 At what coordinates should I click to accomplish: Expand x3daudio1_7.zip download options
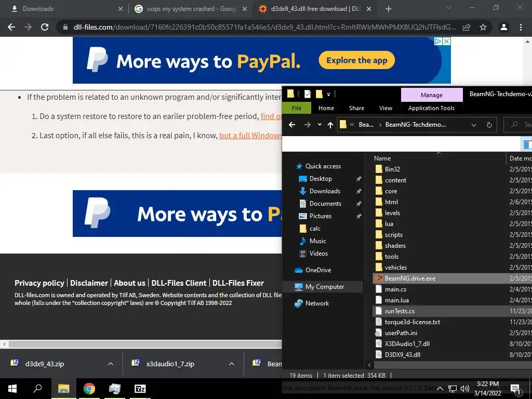pos(232,364)
